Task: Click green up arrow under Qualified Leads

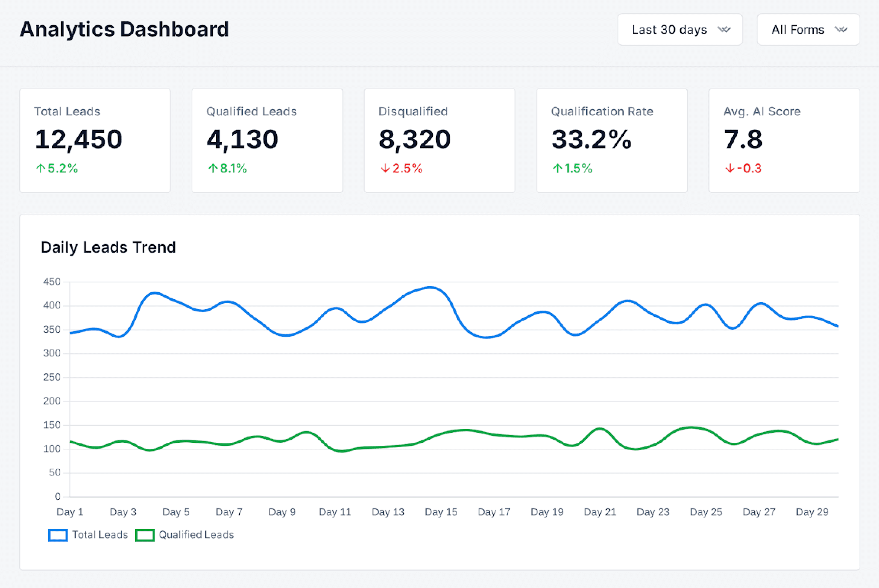Action: (213, 168)
